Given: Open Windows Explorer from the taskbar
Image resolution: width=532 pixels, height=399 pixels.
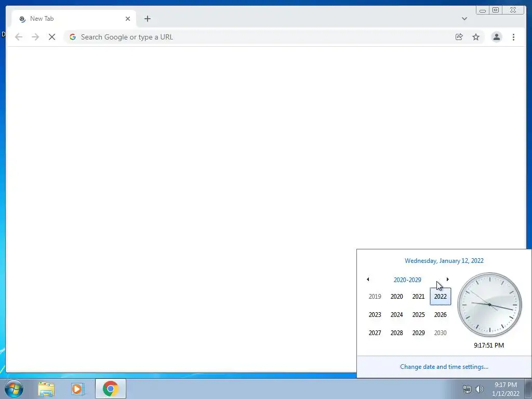Looking at the screenshot, I should (46, 389).
